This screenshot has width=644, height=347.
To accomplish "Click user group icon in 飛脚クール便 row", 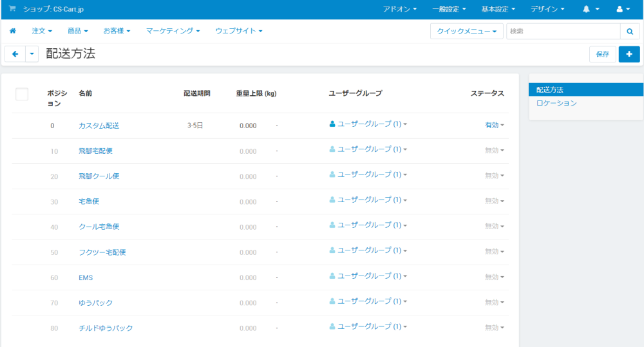I will pos(332,174).
